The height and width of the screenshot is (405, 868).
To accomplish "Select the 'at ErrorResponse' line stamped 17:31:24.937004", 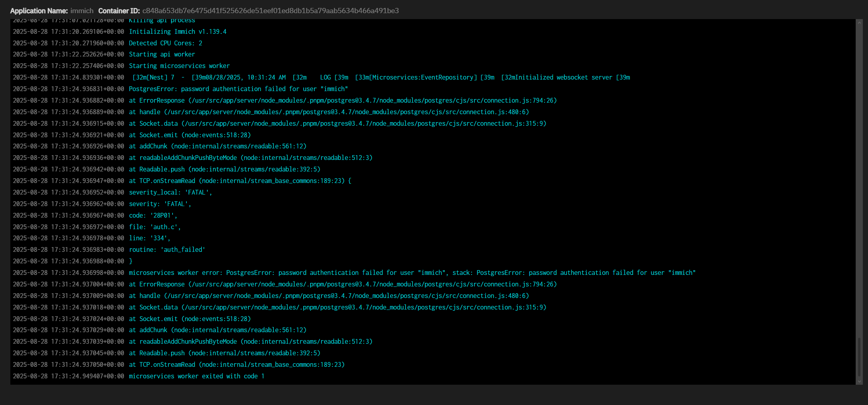I will [x=343, y=284].
